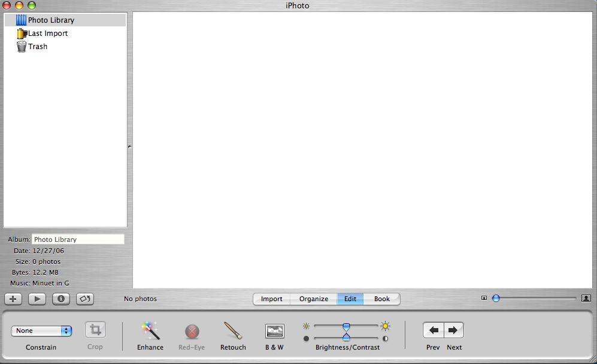Click the Red-Eye removal tool
The height and width of the screenshot is (364, 597).
click(192, 331)
